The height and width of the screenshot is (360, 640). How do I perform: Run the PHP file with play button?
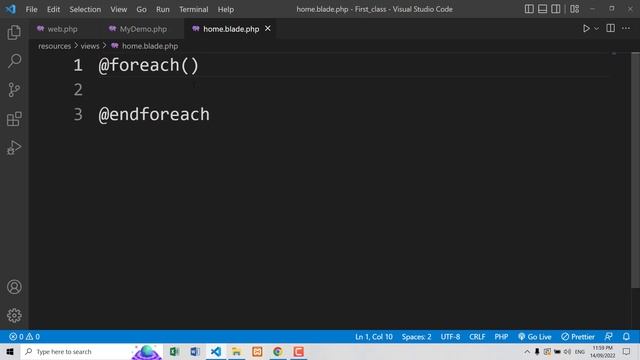[586, 29]
